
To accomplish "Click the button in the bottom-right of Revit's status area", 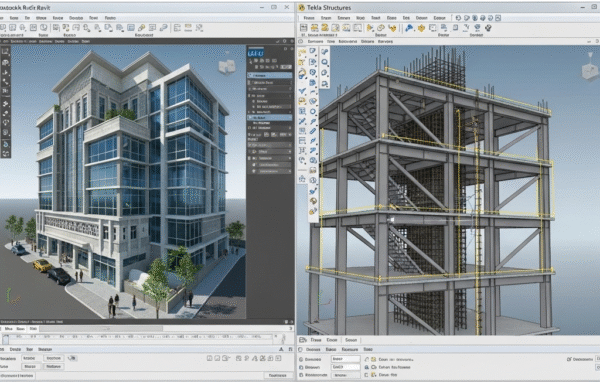I will [x=277, y=375].
